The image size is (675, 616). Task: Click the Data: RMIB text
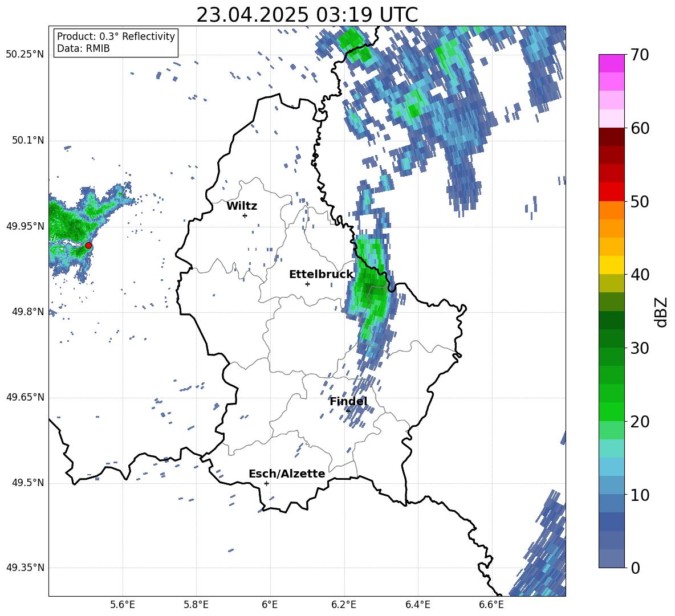point(83,48)
